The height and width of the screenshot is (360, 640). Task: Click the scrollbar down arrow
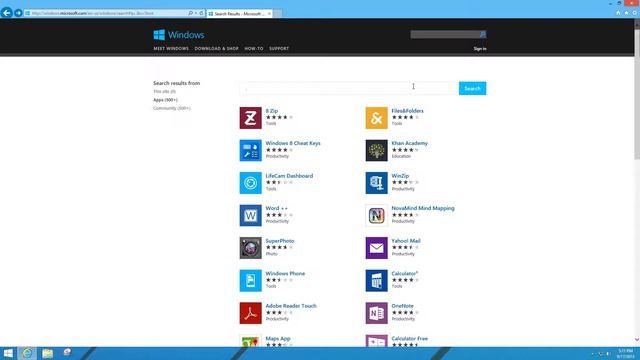point(637,340)
